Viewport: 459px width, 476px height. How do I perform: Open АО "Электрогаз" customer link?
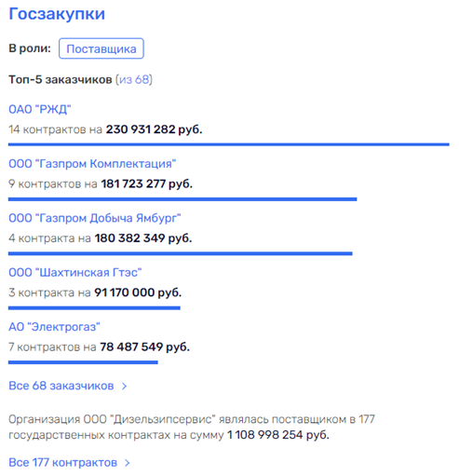54,327
